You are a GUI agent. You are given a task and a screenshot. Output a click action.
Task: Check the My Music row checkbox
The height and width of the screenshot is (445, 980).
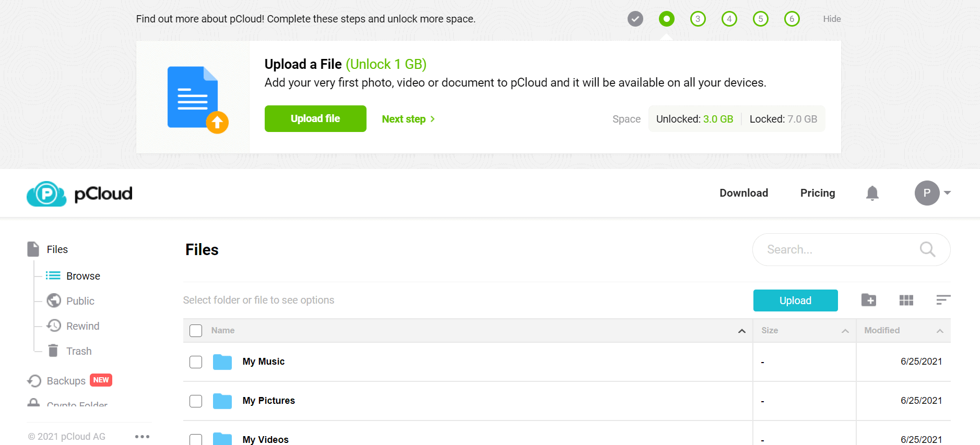point(196,362)
